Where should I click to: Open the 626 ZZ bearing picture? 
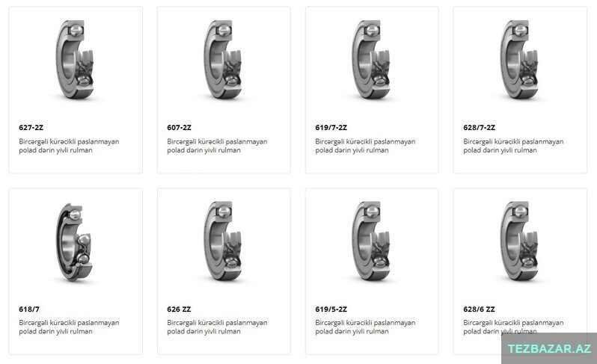pyautogui.click(x=223, y=241)
